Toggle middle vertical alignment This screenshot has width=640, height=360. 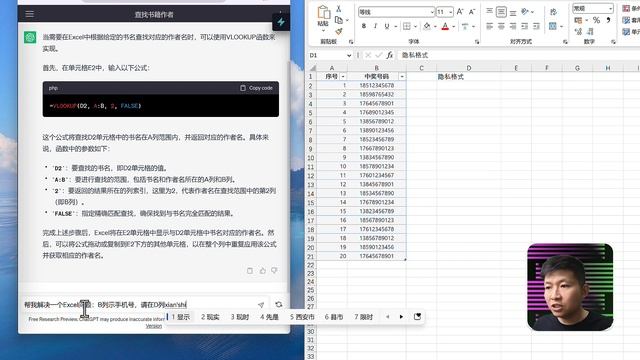(501, 12)
